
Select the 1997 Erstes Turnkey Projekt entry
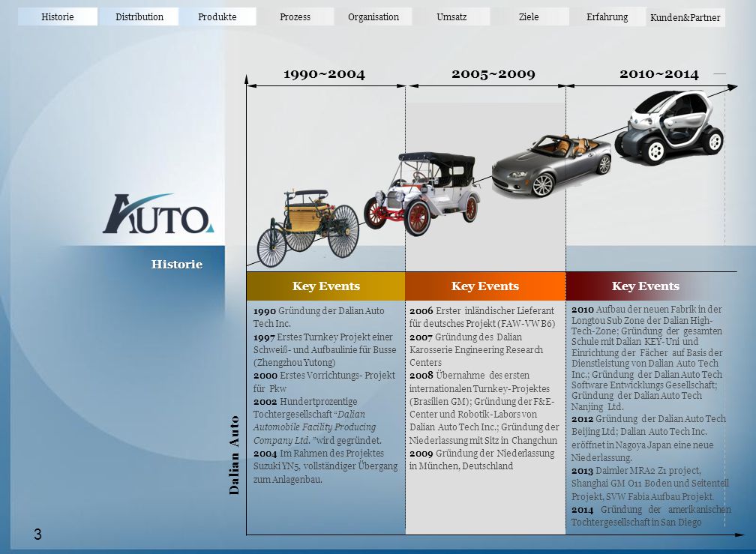(x=325, y=350)
